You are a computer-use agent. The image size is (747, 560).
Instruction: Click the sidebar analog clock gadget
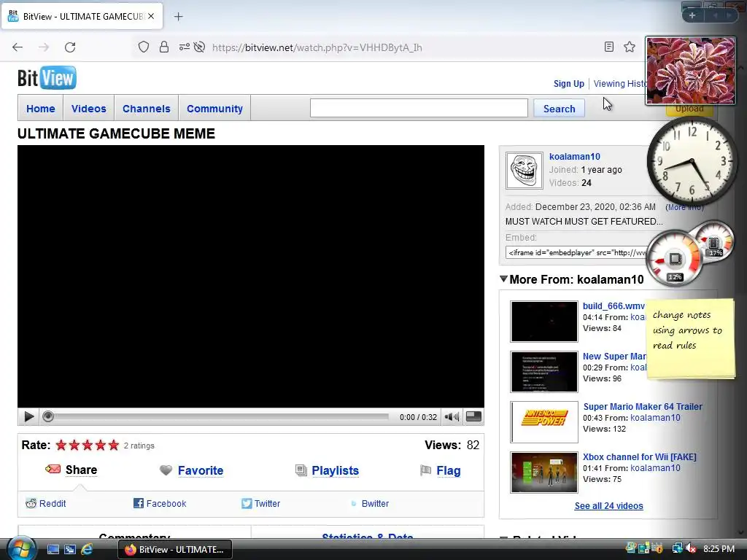[x=692, y=161]
